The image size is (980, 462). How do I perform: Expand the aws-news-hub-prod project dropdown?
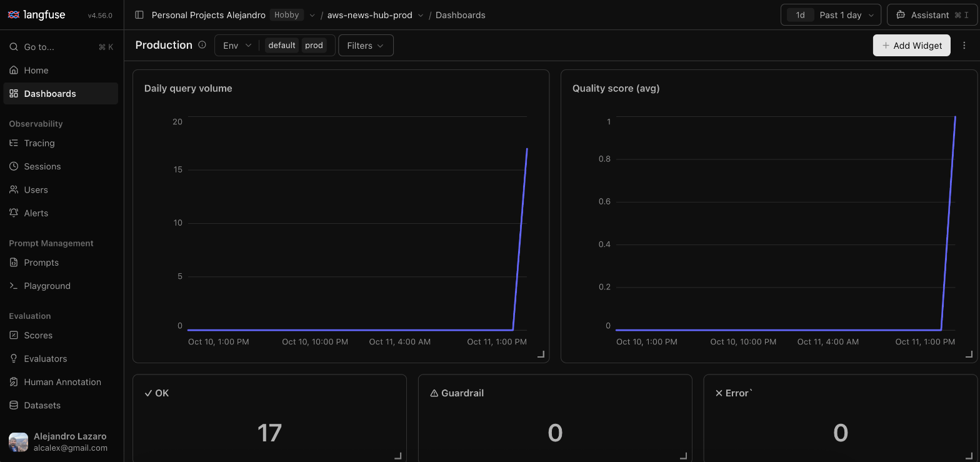(x=420, y=15)
